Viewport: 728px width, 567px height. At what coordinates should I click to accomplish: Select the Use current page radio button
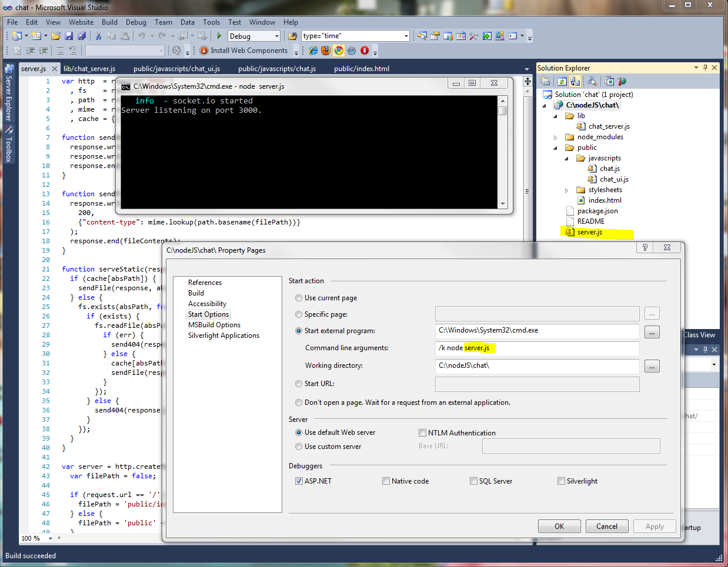pos(299,298)
